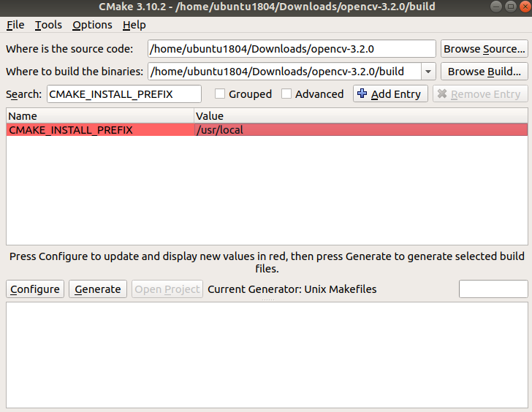532x412 pixels.
Task: Open the Tools menu
Action: (48, 25)
